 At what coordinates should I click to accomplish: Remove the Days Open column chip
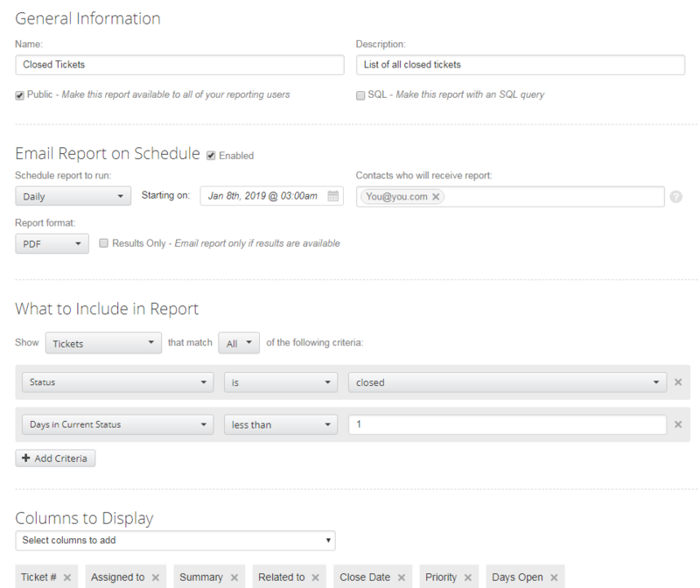click(x=552, y=577)
